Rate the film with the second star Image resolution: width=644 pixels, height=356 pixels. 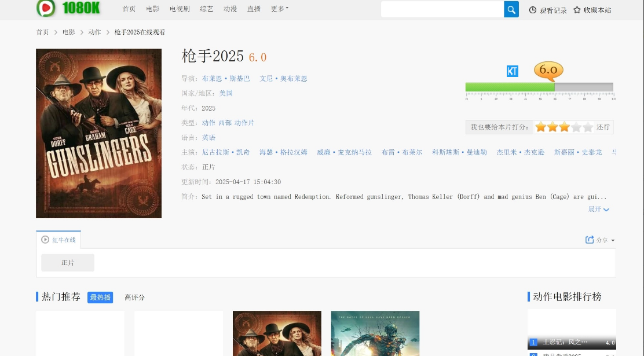coord(552,127)
